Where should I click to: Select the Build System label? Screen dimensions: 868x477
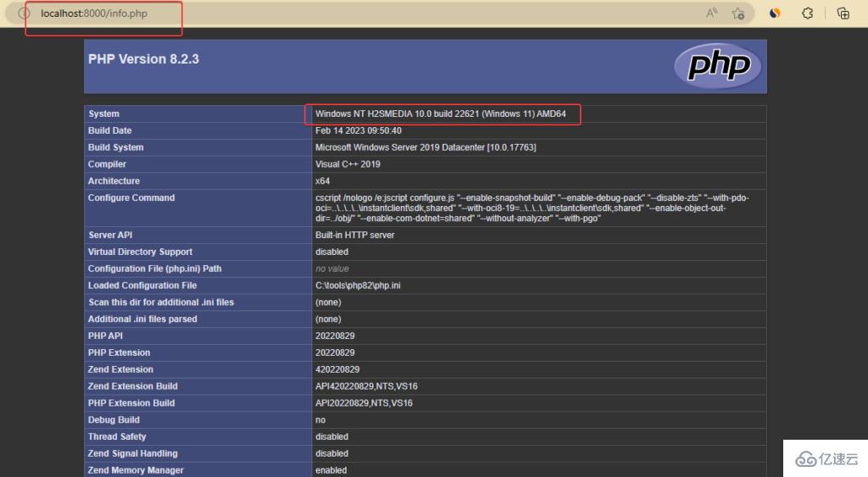115,147
